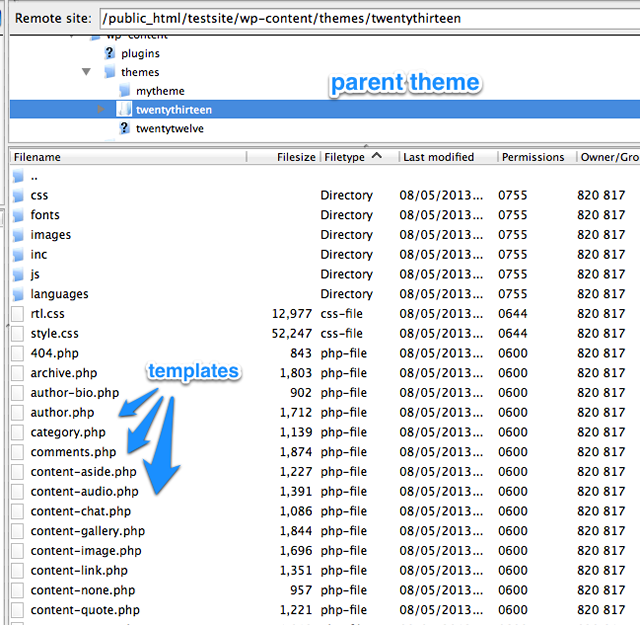This screenshot has width=640, height=625.
Task: Select the content-none.php filename
Action: [82, 590]
